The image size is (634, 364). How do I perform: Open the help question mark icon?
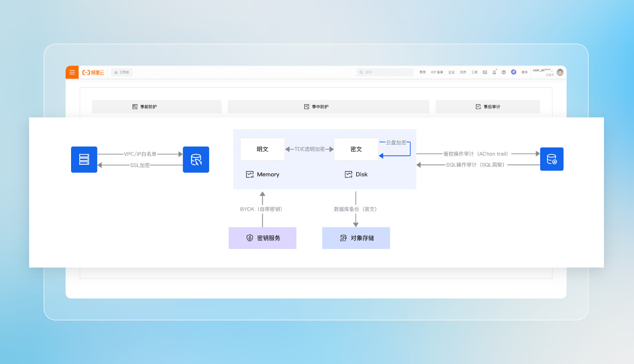[x=504, y=72]
